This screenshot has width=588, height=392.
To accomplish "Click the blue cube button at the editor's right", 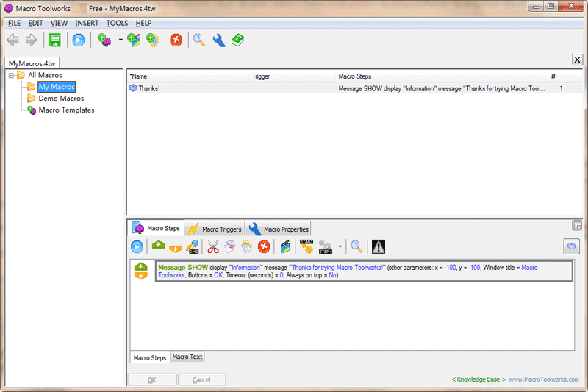I will pyautogui.click(x=571, y=246).
